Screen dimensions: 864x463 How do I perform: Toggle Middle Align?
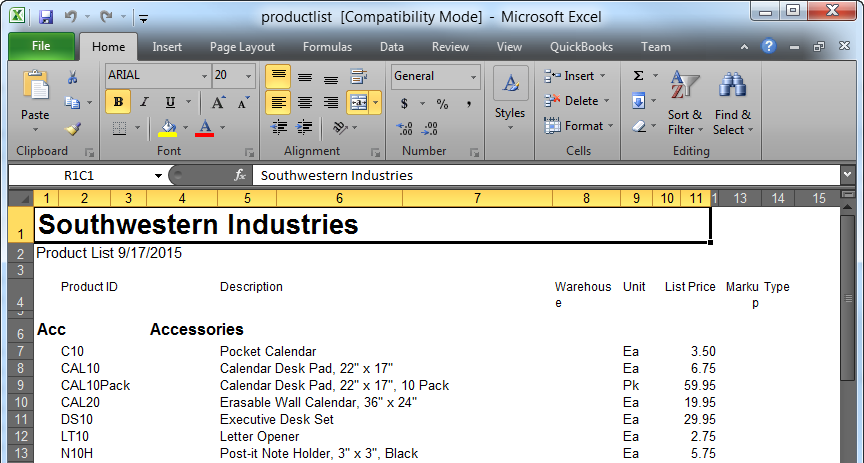(x=305, y=77)
